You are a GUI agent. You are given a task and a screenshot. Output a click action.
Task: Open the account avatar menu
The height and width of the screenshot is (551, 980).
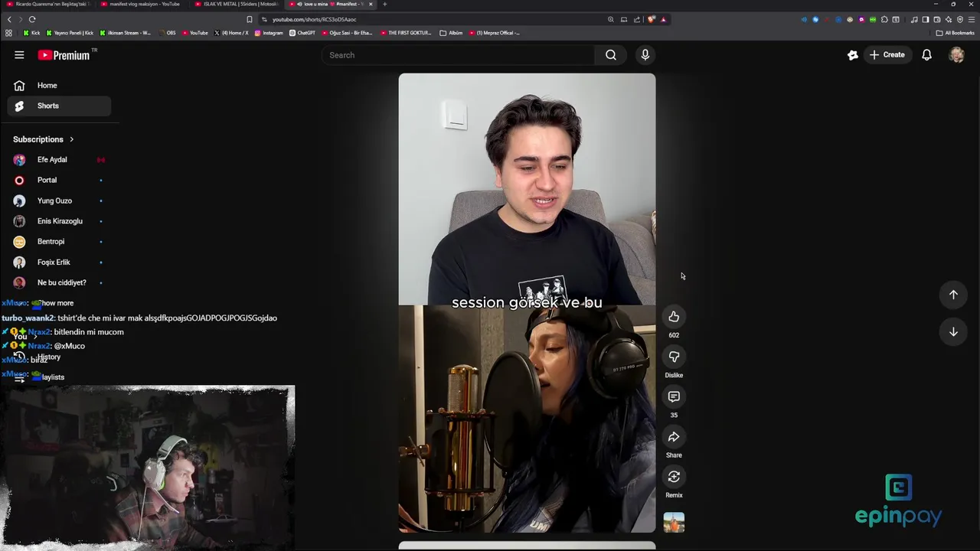(x=956, y=55)
